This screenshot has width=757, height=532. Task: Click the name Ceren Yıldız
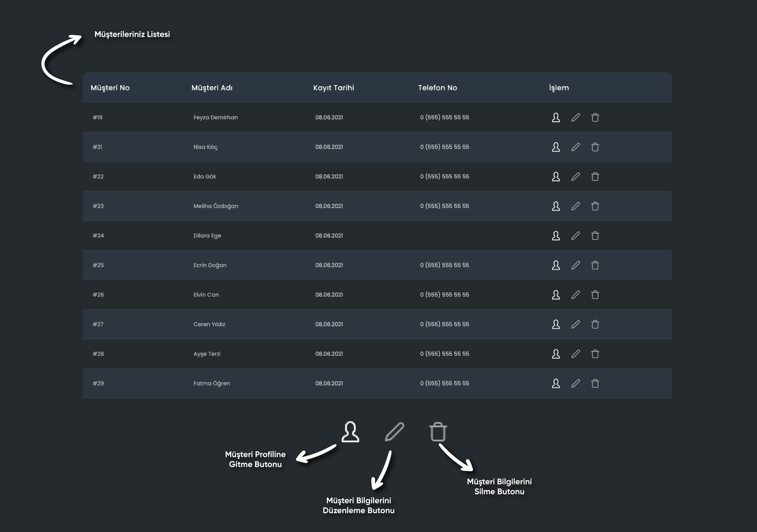[x=209, y=324]
